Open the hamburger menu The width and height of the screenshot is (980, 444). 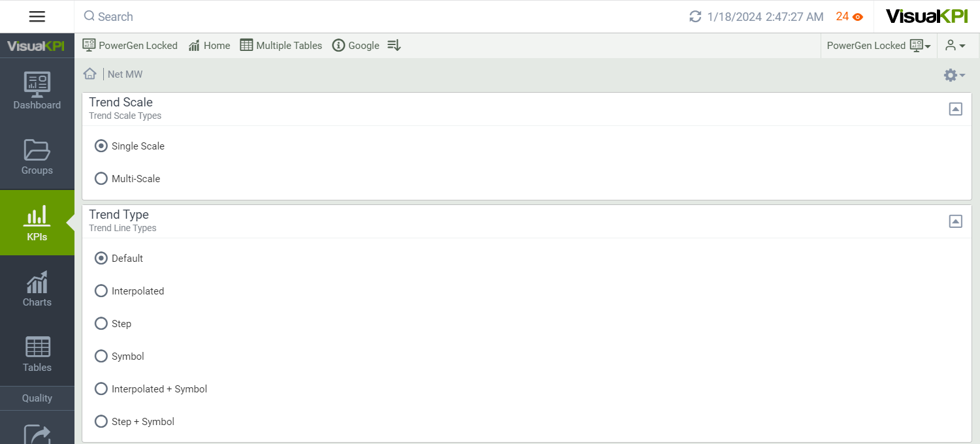coord(37,17)
